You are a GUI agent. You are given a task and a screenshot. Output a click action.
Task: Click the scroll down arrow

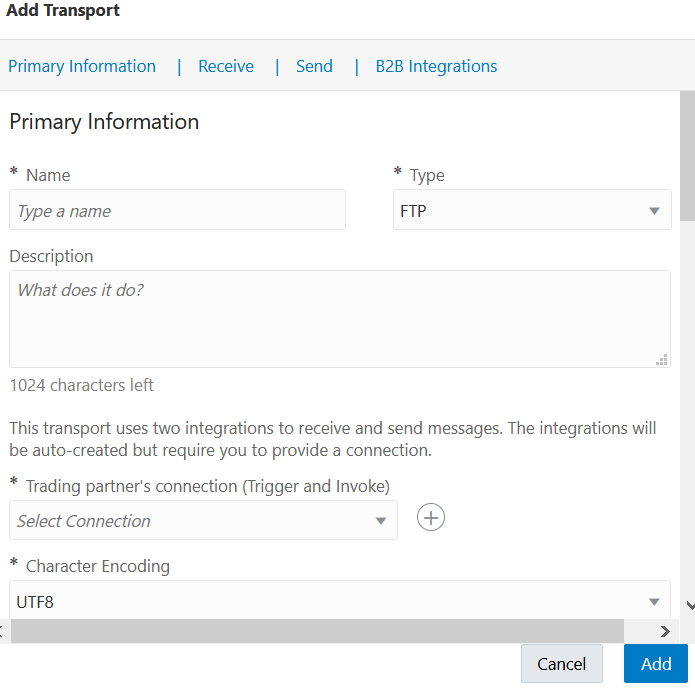[688, 605]
